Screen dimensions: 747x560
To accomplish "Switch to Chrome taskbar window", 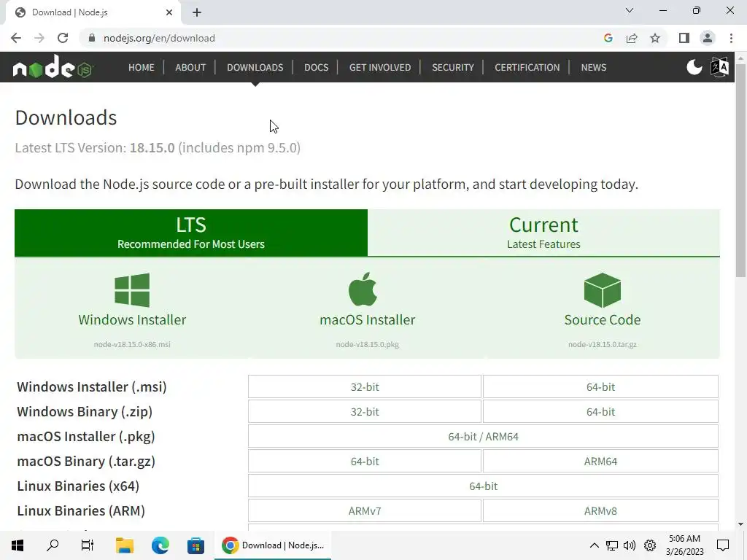I will click(x=273, y=545).
